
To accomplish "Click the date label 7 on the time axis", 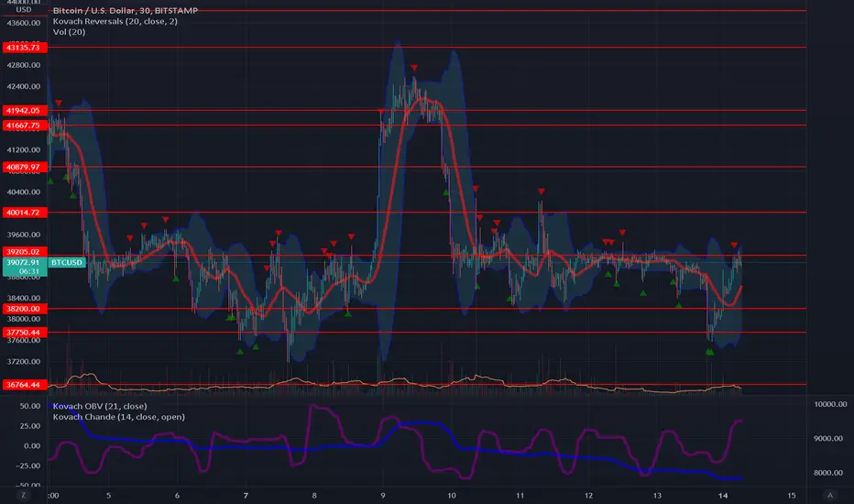I will tap(246, 495).
